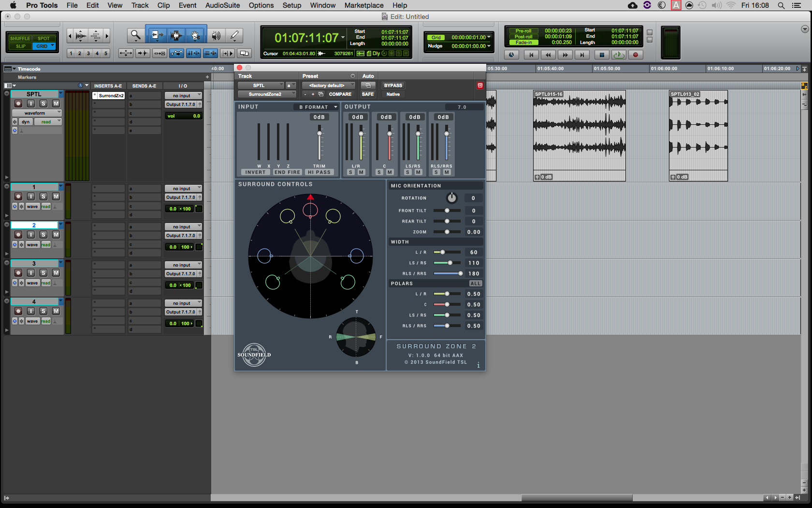Select the Grabber hand tool
The height and width of the screenshot is (508, 812).
click(196, 35)
